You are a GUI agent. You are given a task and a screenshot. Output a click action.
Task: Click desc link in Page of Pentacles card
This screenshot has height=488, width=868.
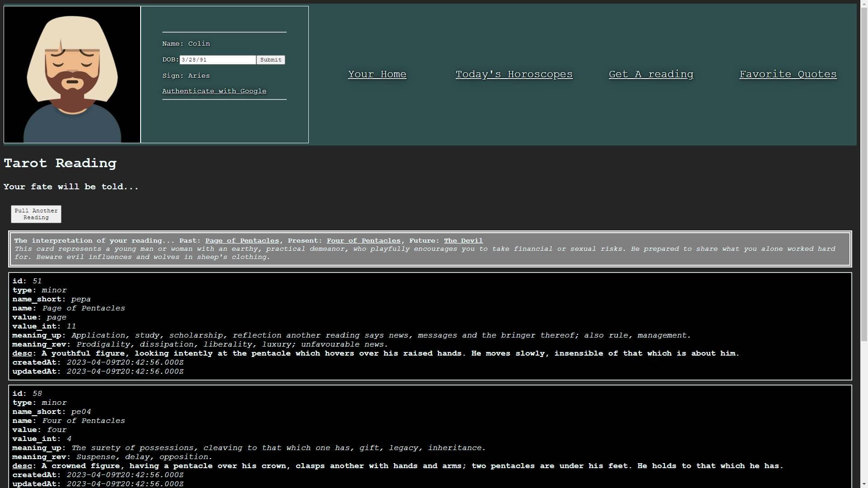[22, 353]
